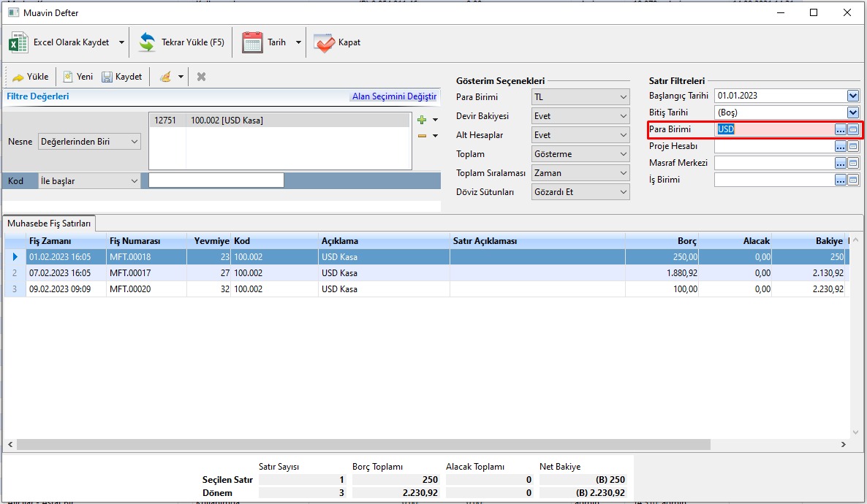Sort by the Fiş Zamanı column header
Screen dimensions: 867x504
(66, 241)
